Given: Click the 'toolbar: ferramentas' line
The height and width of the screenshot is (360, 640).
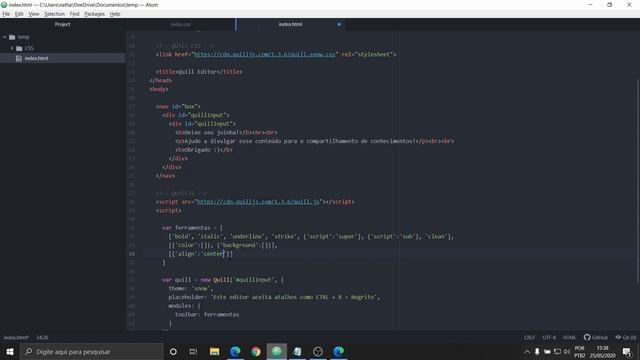Looking at the screenshot, I should tap(207, 315).
